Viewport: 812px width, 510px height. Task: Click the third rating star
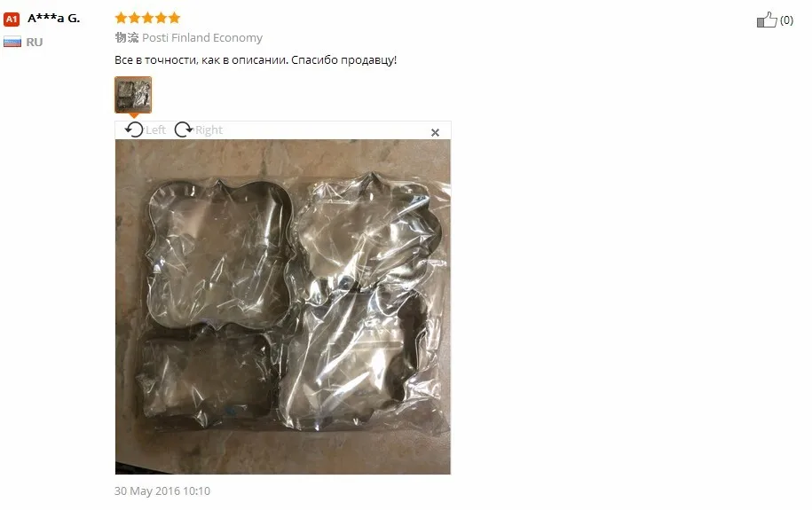pyautogui.click(x=147, y=18)
